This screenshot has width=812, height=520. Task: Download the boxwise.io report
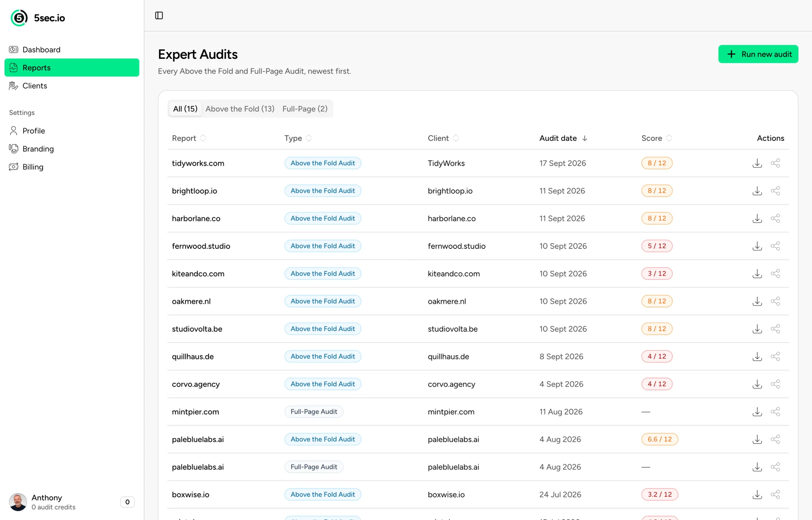click(x=757, y=494)
